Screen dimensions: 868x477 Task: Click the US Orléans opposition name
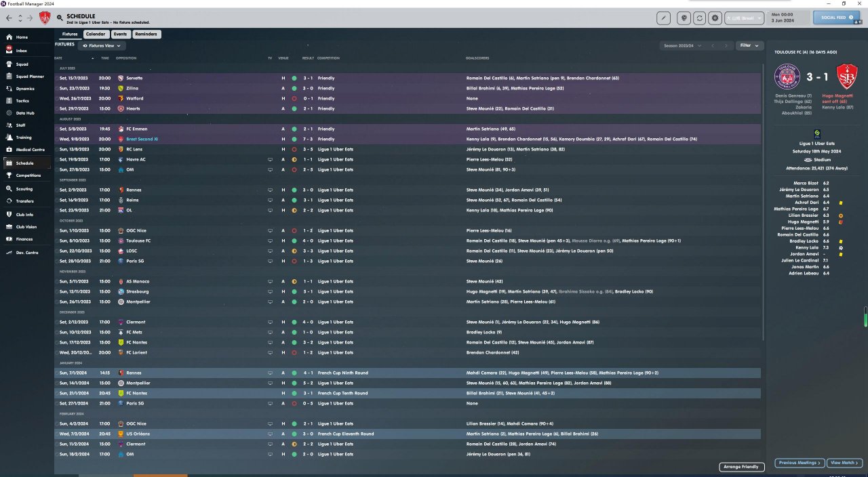pos(138,434)
